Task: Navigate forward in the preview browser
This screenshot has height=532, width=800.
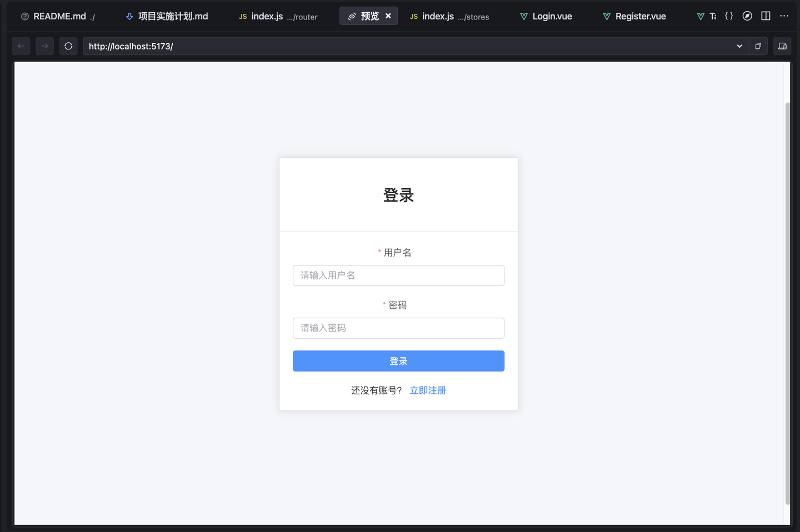Action: click(44, 46)
